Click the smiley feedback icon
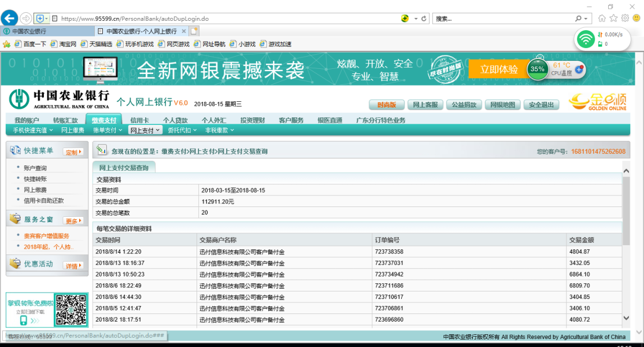 point(636,18)
